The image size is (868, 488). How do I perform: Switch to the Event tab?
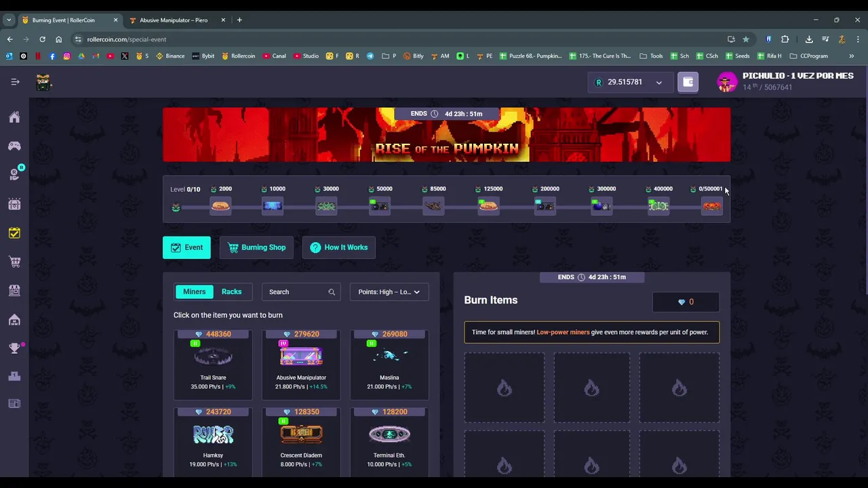[186, 247]
